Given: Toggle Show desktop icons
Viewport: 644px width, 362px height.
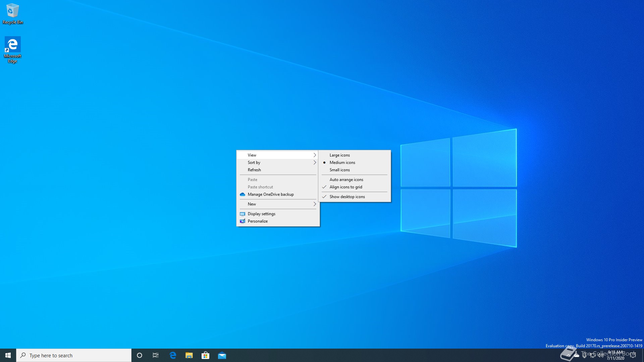Looking at the screenshot, I should pos(355,197).
